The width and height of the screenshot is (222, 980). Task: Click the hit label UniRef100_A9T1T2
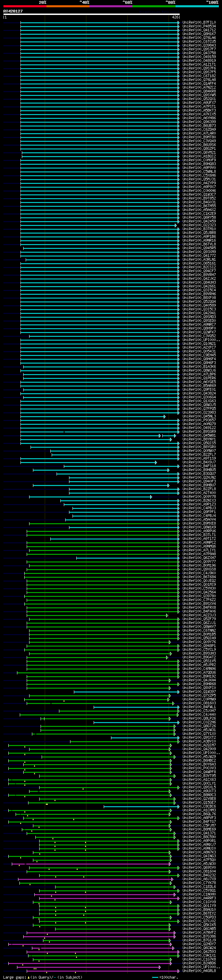(x=199, y=539)
